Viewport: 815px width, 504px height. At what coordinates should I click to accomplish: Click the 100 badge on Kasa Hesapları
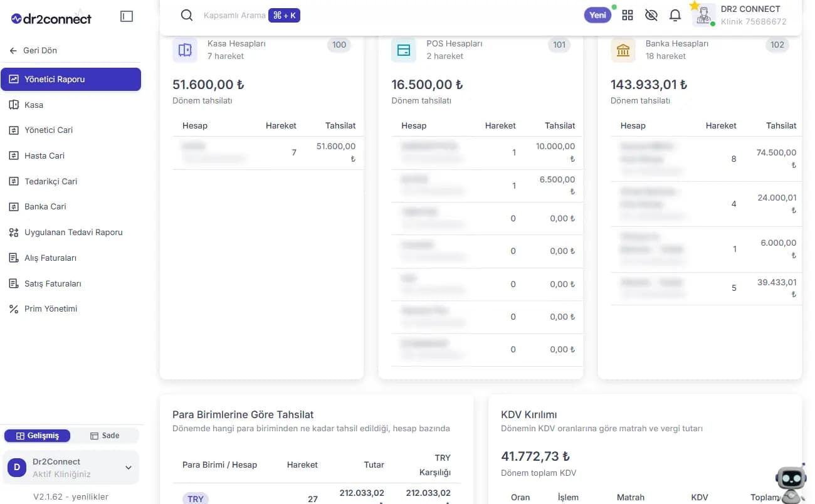(339, 45)
